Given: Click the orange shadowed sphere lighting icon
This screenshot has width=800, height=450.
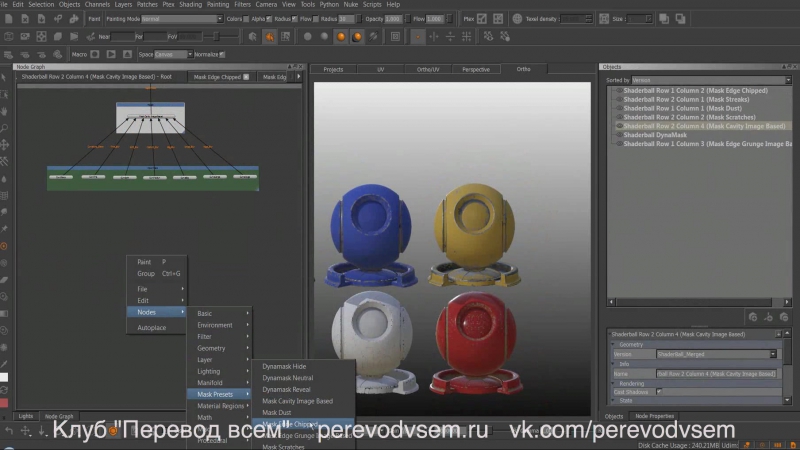Looking at the screenshot, I should (357, 37).
